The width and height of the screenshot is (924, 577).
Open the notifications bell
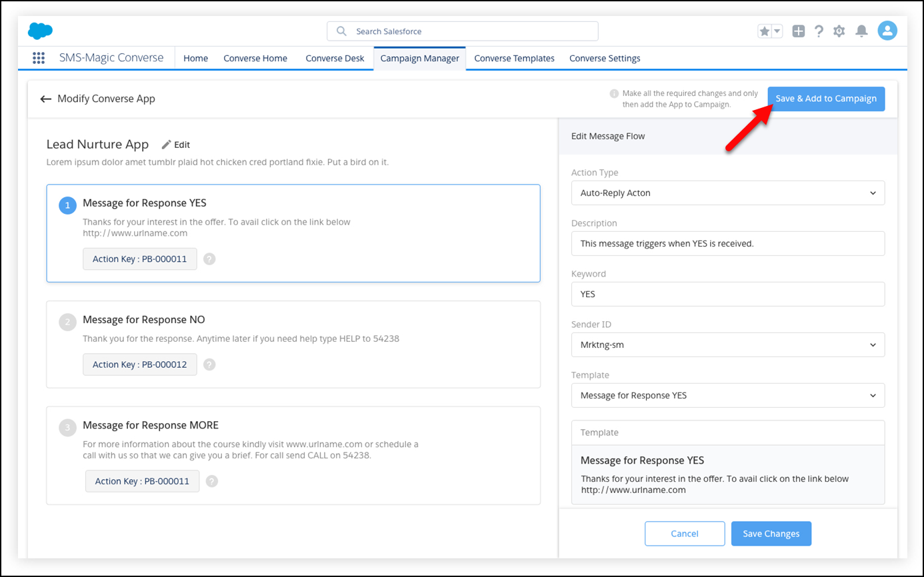click(861, 31)
